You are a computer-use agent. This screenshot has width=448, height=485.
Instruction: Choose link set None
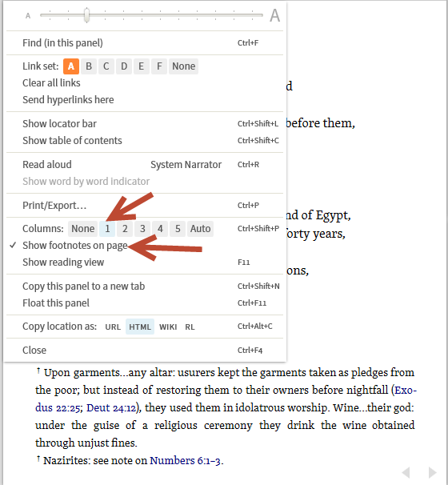pyautogui.click(x=184, y=66)
